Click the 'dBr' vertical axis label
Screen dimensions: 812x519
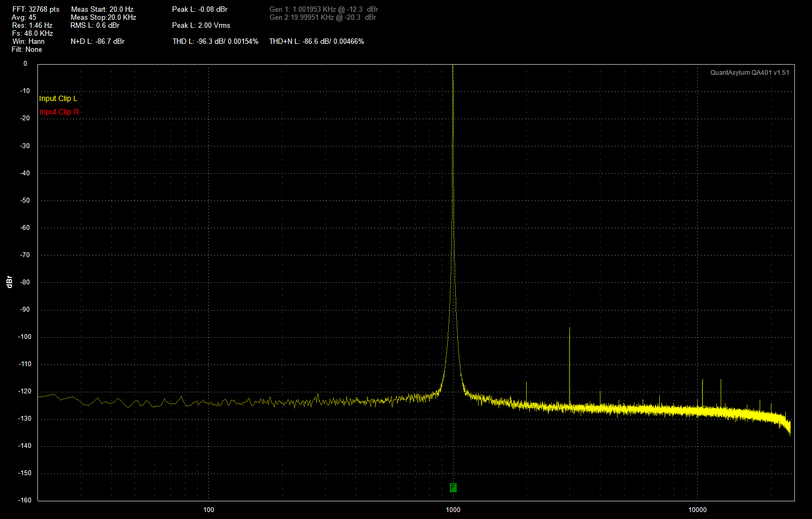9,282
